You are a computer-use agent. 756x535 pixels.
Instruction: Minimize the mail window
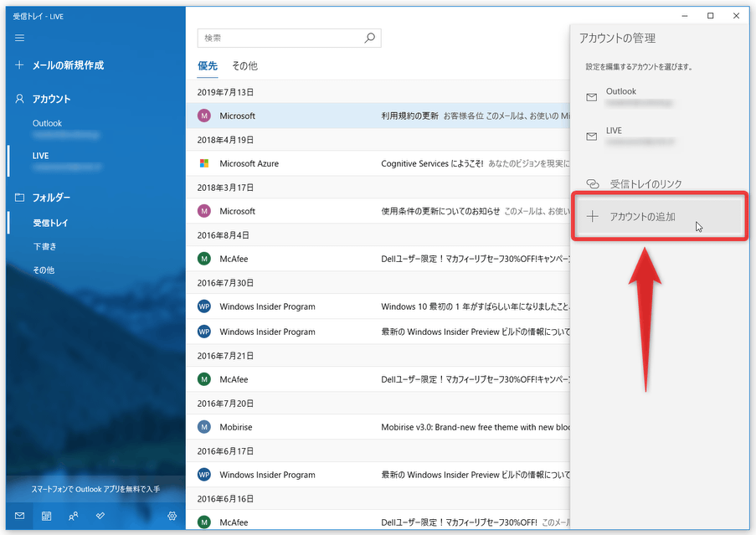685,16
